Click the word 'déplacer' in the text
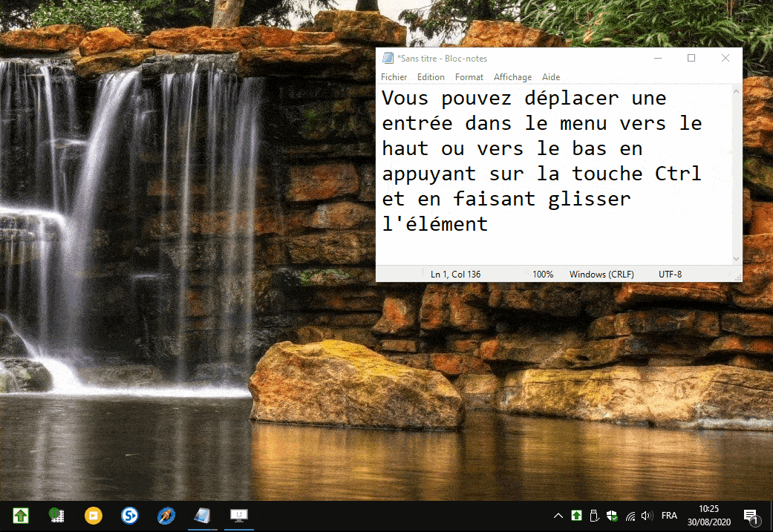Image resolution: width=773 pixels, height=532 pixels. pos(571,99)
